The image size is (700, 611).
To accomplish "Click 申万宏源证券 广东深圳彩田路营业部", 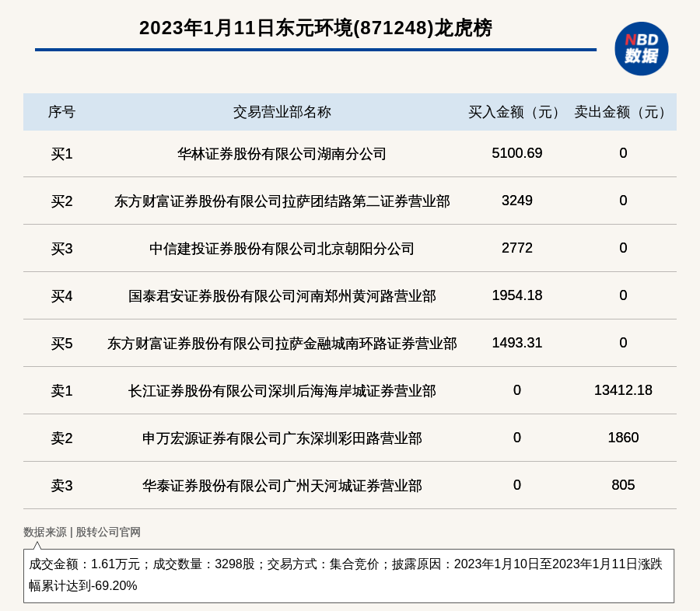I will (x=282, y=438).
